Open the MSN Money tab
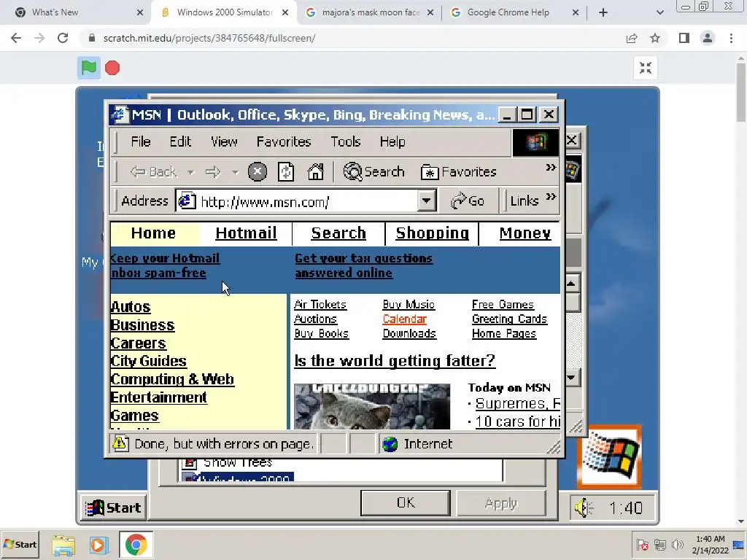The image size is (747, 560). click(x=525, y=233)
